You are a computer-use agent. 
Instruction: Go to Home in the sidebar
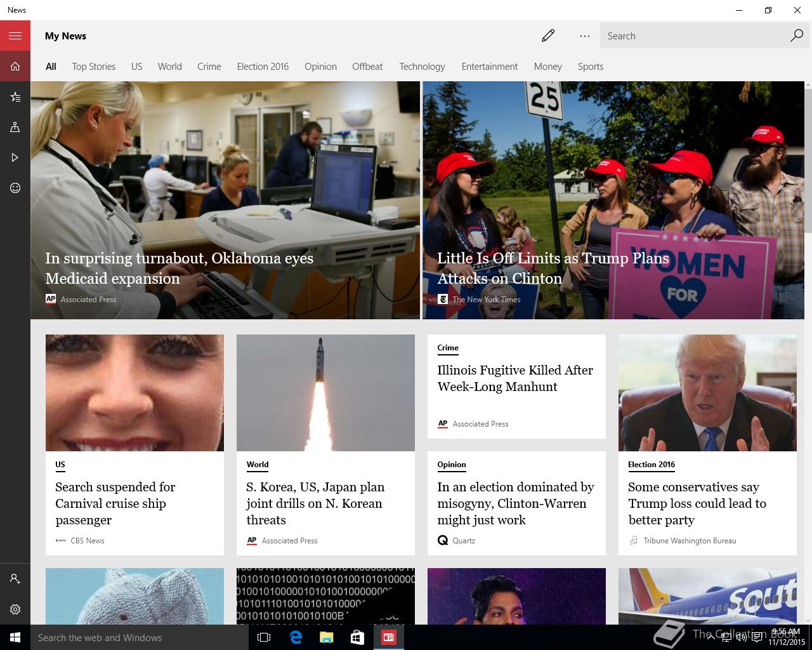[x=15, y=66]
